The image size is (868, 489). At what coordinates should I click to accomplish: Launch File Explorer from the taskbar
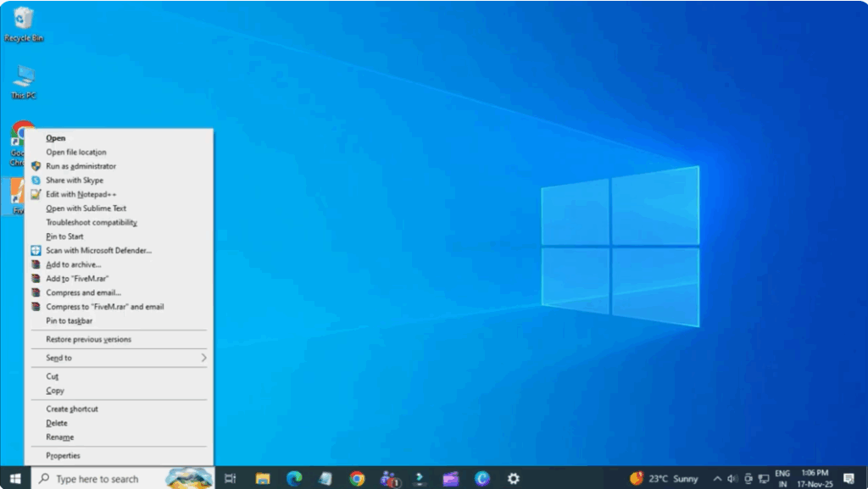coord(263,479)
